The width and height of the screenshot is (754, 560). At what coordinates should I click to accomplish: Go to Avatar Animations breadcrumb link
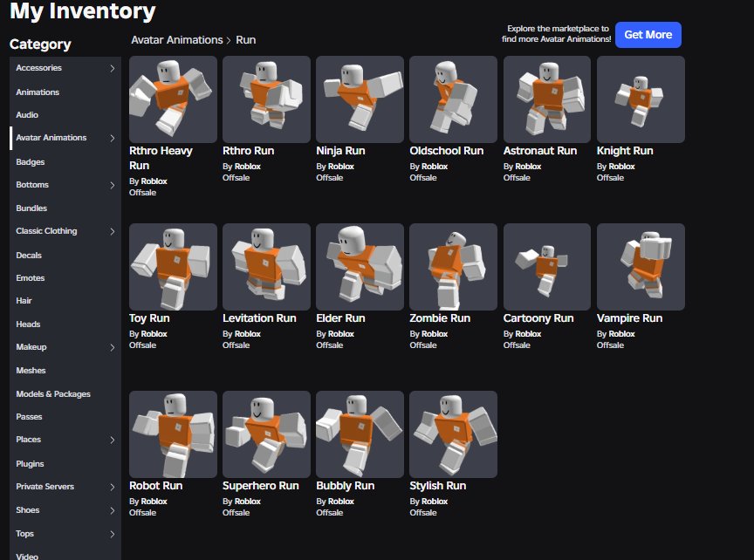[177, 40]
